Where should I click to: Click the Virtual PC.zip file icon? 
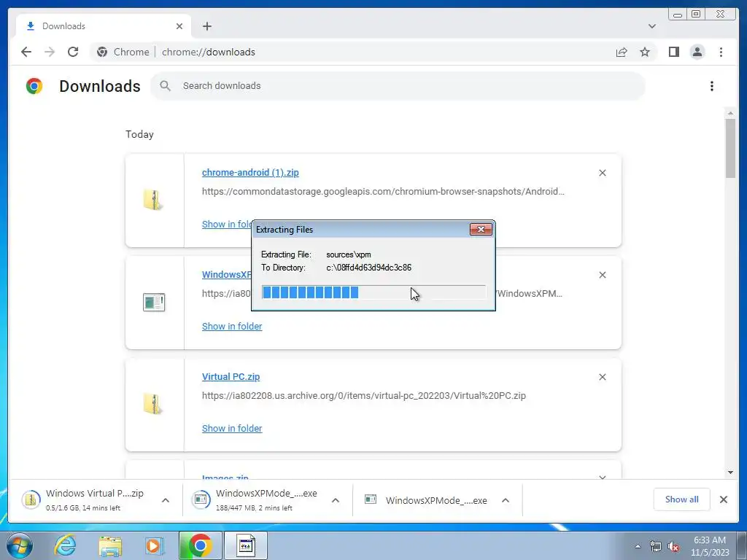click(153, 404)
